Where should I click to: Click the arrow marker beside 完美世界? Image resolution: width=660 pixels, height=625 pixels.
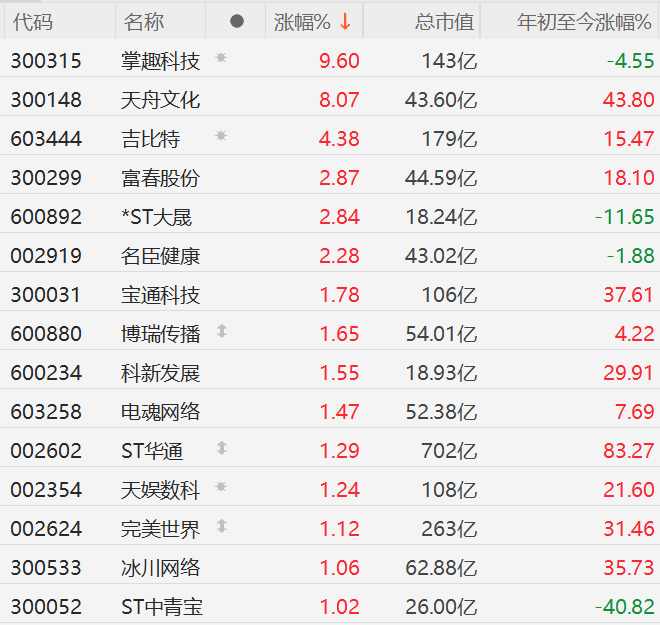[x=222, y=526]
